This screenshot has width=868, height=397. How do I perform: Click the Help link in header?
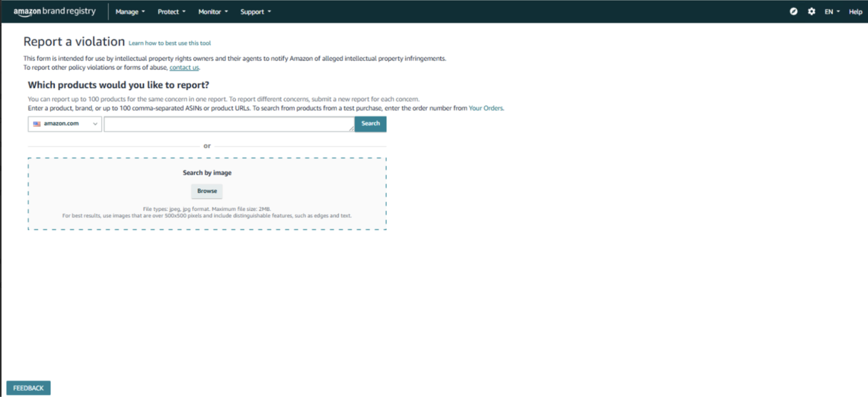[x=855, y=12]
